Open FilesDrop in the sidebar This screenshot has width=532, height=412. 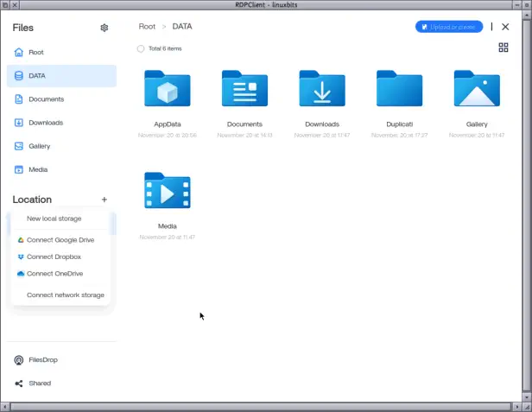point(42,359)
